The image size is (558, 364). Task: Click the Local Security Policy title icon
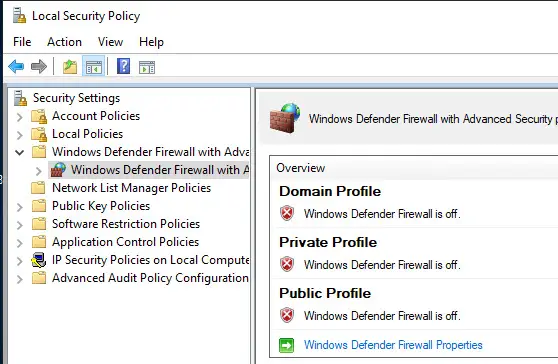[19, 16]
